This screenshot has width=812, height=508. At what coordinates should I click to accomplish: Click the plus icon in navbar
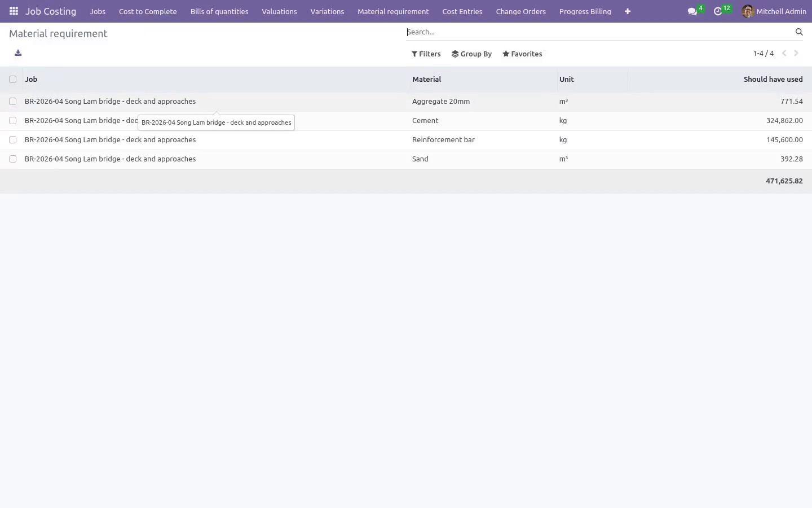point(628,11)
